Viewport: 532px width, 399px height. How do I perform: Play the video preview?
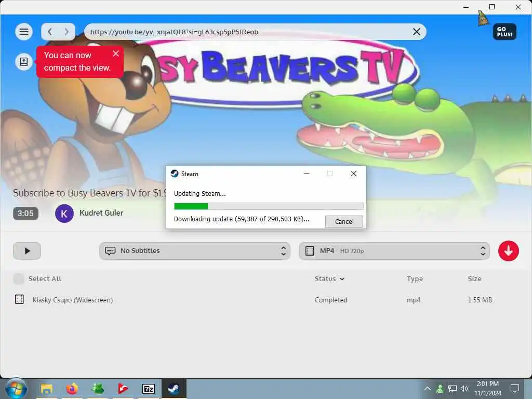click(x=27, y=251)
